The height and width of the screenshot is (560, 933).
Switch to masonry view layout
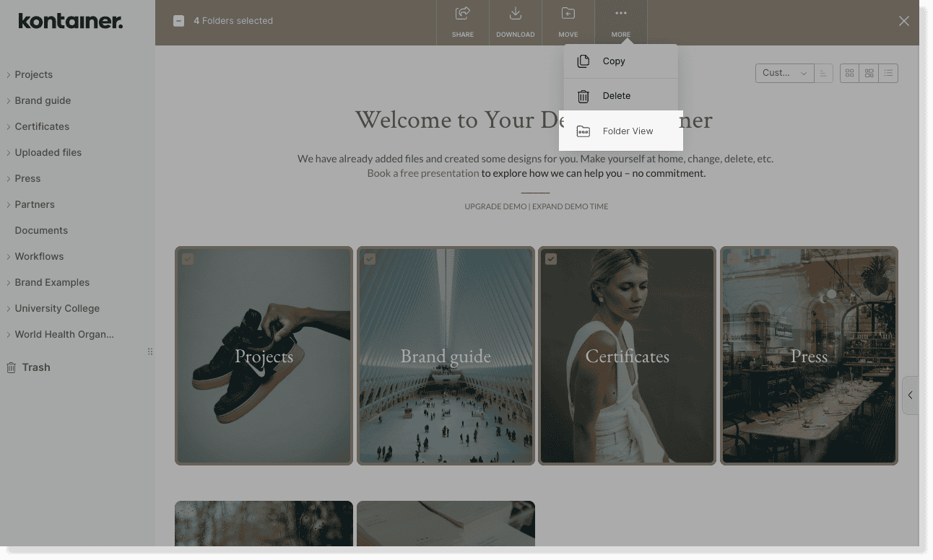click(x=869, y=73)
